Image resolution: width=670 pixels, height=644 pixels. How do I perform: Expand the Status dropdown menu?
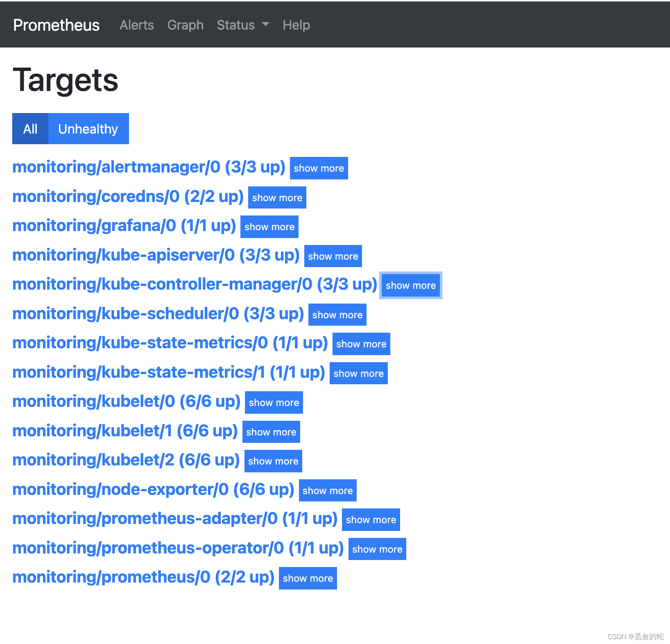pyautogui.click(x=243, y=25)
